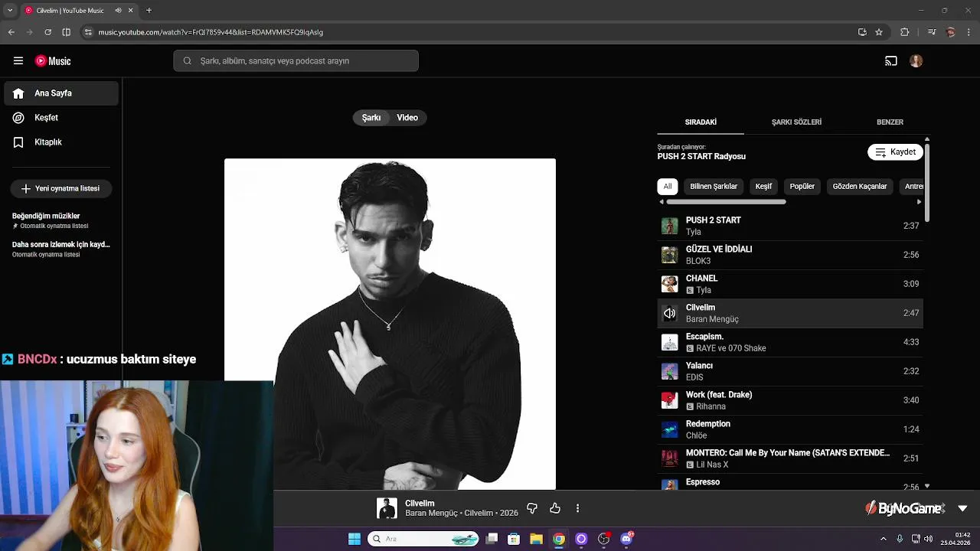Open the Baran Mengüç artist link in queue

[x=712, y=319]
